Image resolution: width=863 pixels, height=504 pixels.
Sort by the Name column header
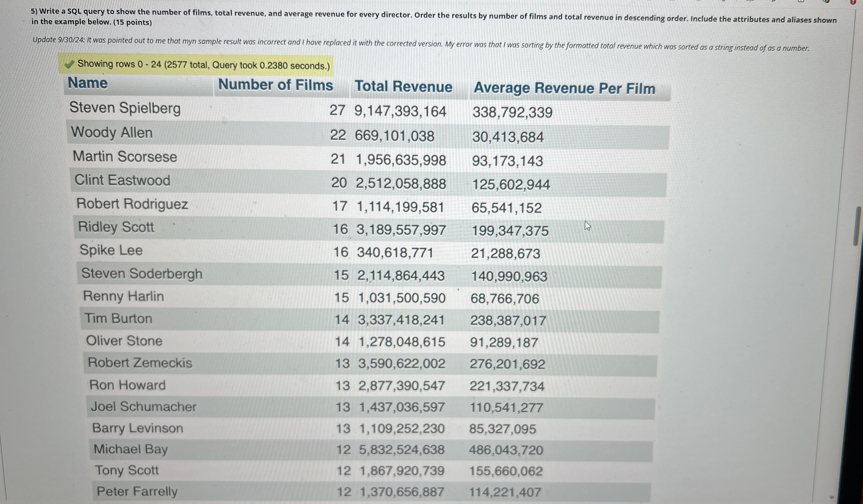pyautogui.click(x=88, y=83)
